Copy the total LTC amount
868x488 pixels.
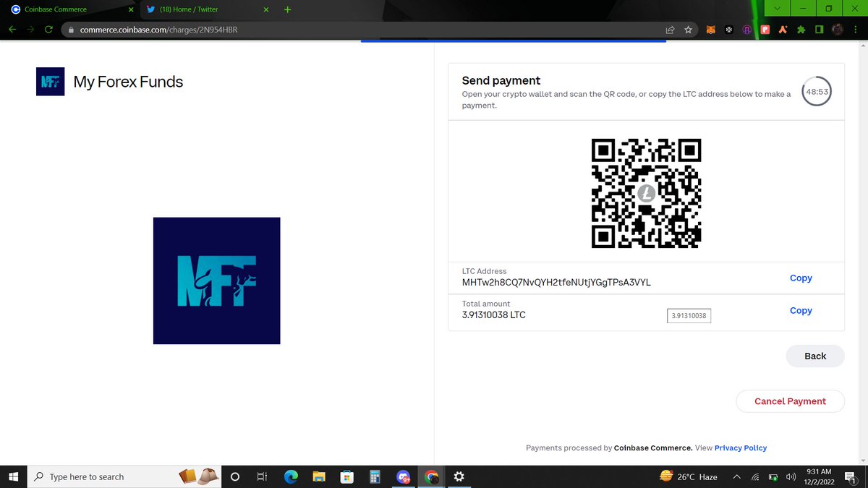pos(801,310)
